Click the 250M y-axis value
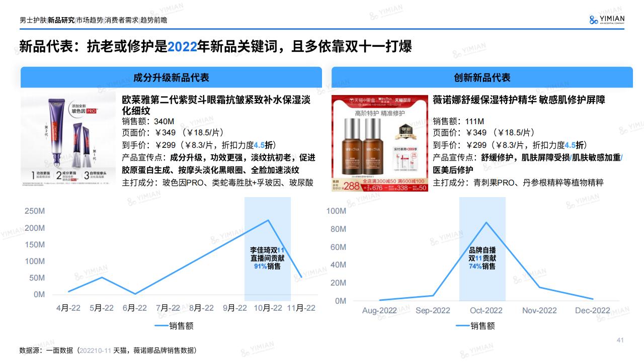 tap(35, 211)
